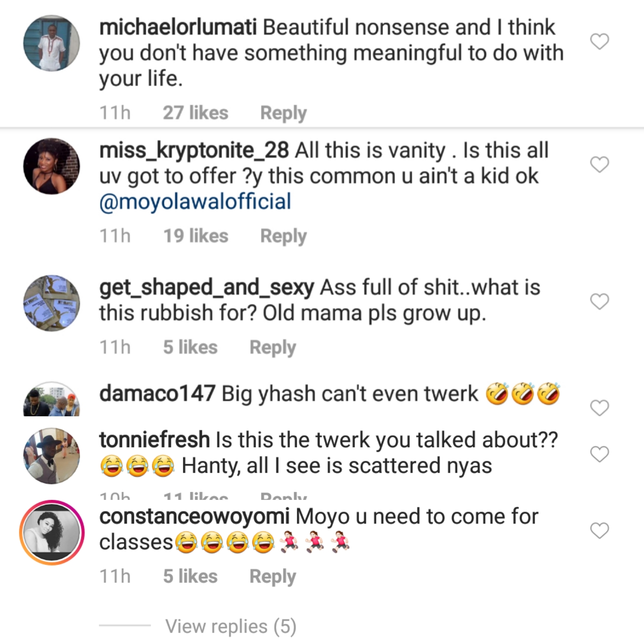Like michaelorlumati's comment with the heart

(x=599, y=42)
